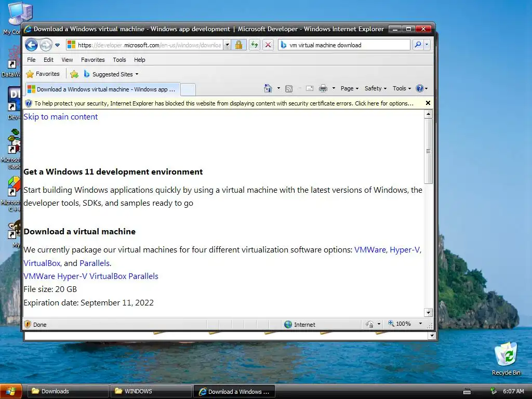Click the status bar Protected Mode lock icon
Image resolution: width=532 pixels, height=399 pixels.
[369, 324]
